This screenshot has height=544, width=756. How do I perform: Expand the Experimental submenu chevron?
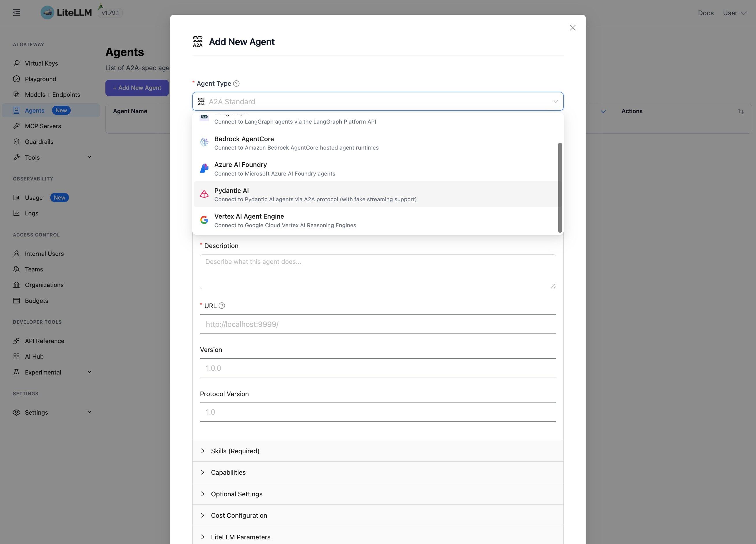(x=89, y=372)
